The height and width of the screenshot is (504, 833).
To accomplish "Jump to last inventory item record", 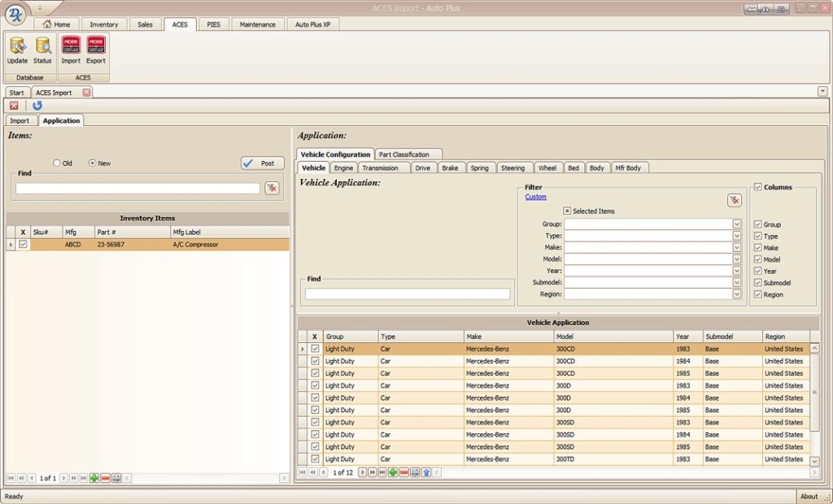I will (84, 478).
